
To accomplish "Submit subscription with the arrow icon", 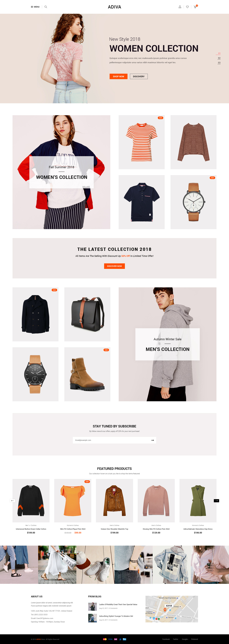I will click(x=152, y=440).
